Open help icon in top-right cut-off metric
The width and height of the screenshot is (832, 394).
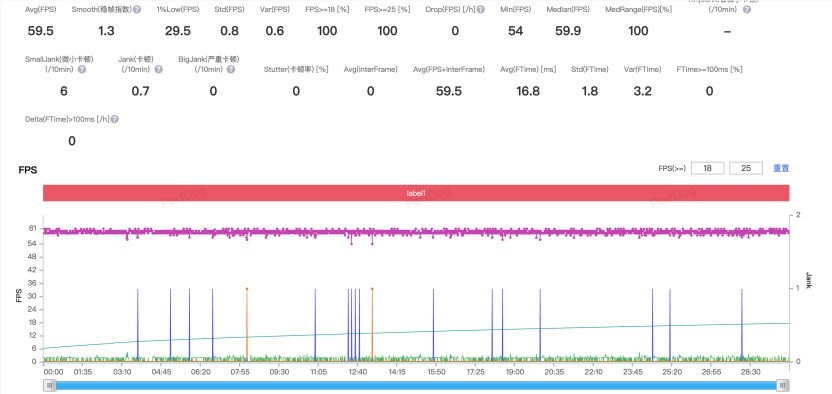click(747, 10)
